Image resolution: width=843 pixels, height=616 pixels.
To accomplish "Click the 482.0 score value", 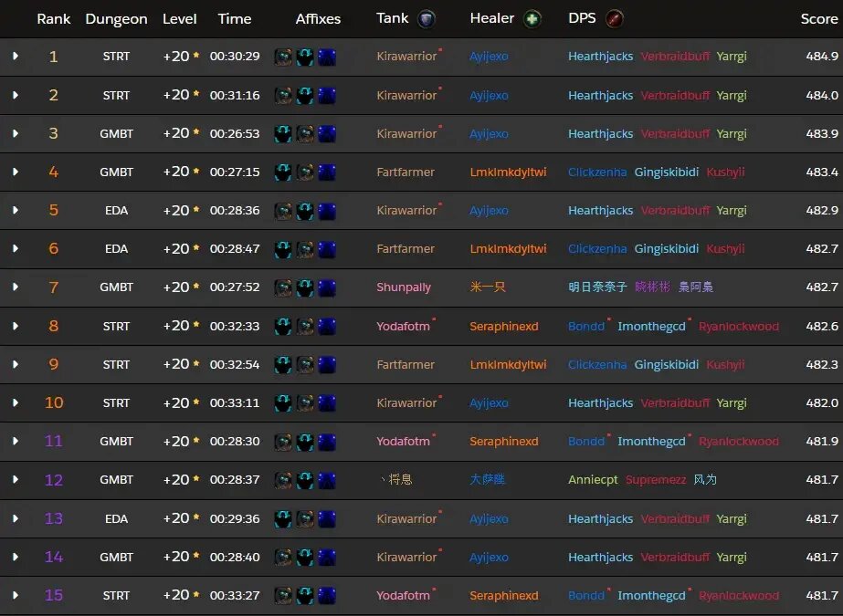I will pyautogui.click(x=822, y=402).
